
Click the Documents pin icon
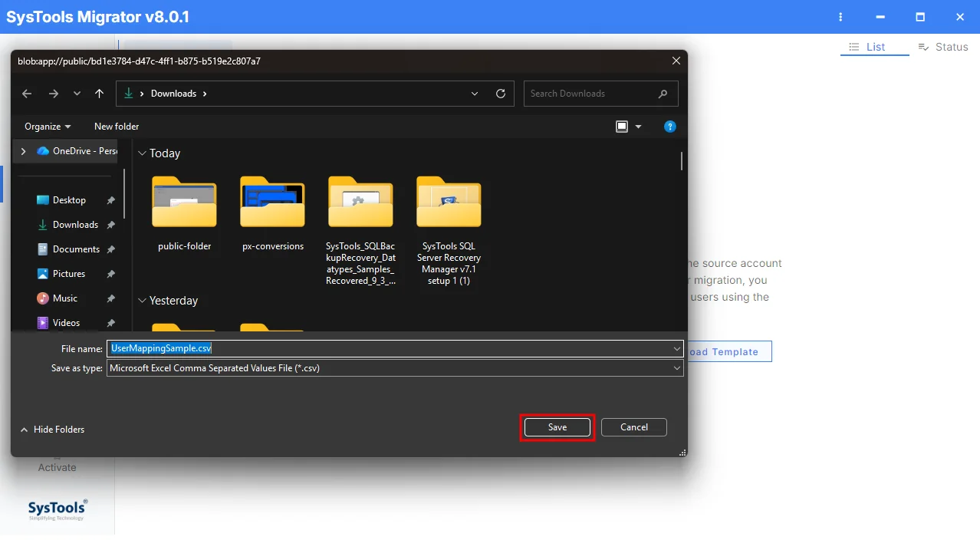point(110,249)
